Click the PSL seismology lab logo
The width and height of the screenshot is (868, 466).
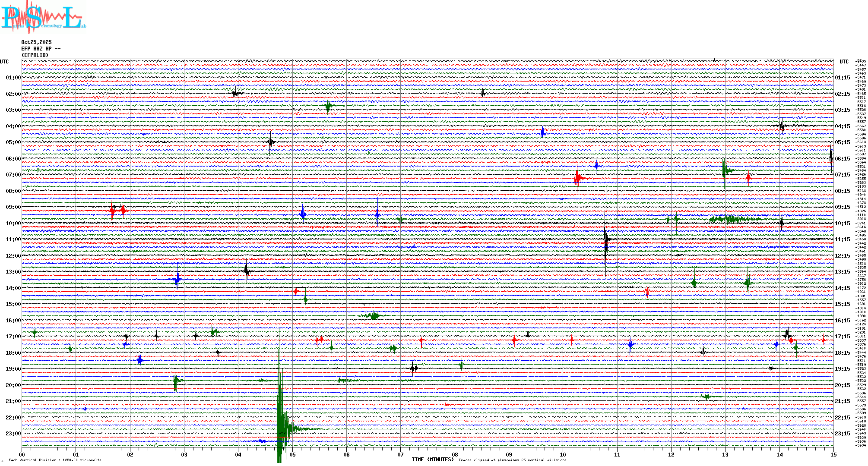(x=43, y=17)
